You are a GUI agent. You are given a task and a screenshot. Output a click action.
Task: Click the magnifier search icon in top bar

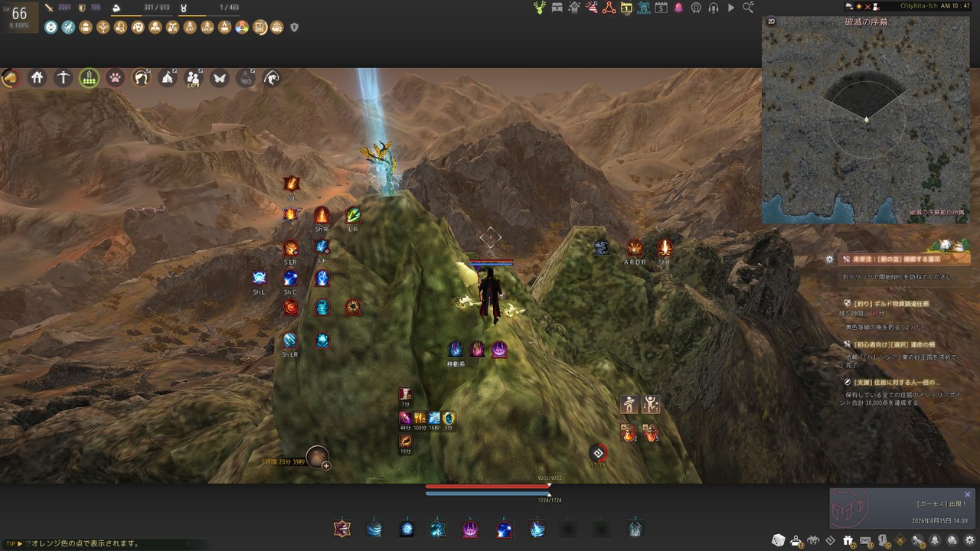(x=748, y=8)
